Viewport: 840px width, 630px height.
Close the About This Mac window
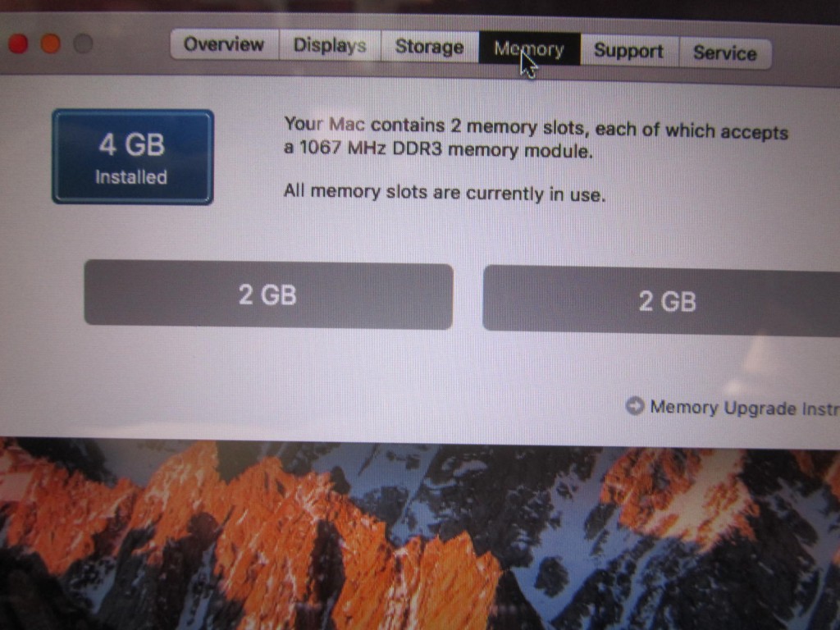[x=18, y=43]
